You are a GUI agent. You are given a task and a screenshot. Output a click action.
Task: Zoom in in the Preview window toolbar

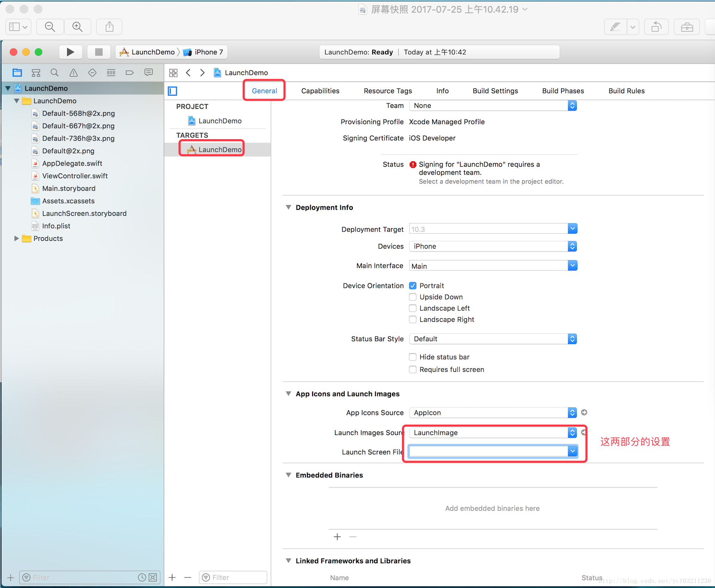point(77,27)
